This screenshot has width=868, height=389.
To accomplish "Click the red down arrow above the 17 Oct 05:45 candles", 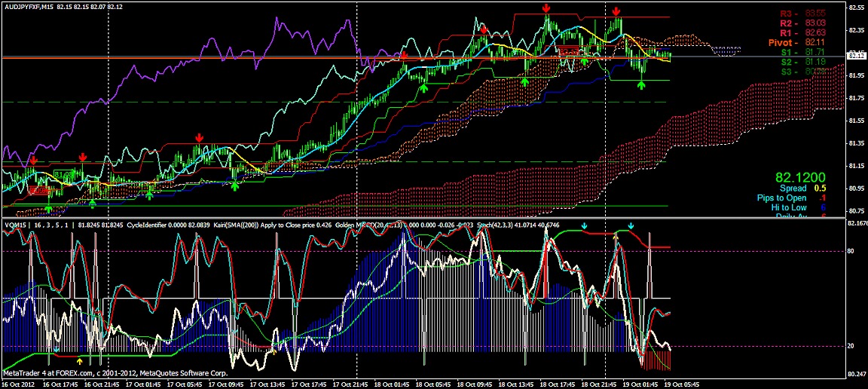I will (199, 137).
